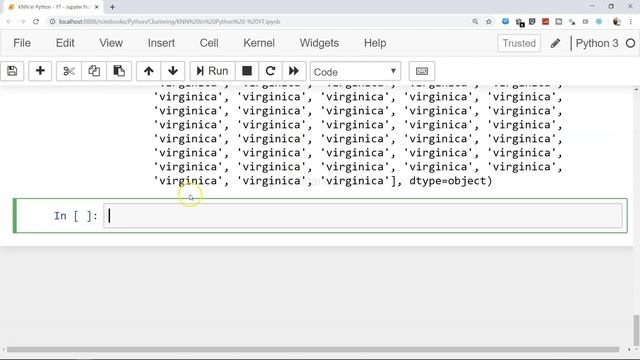Open the Cell menu
The image size is (640, 360).
coord(209,43)
